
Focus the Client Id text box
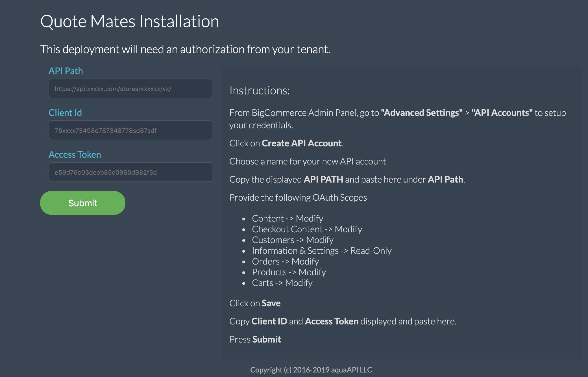(130, 131)
